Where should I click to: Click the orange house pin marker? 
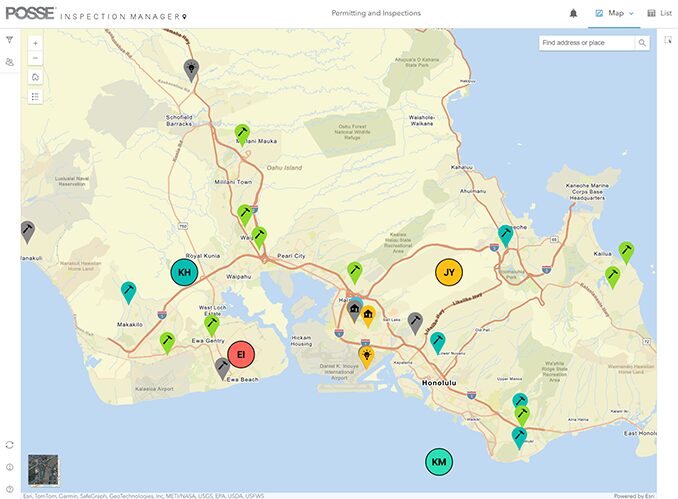[x=368, y=315]
